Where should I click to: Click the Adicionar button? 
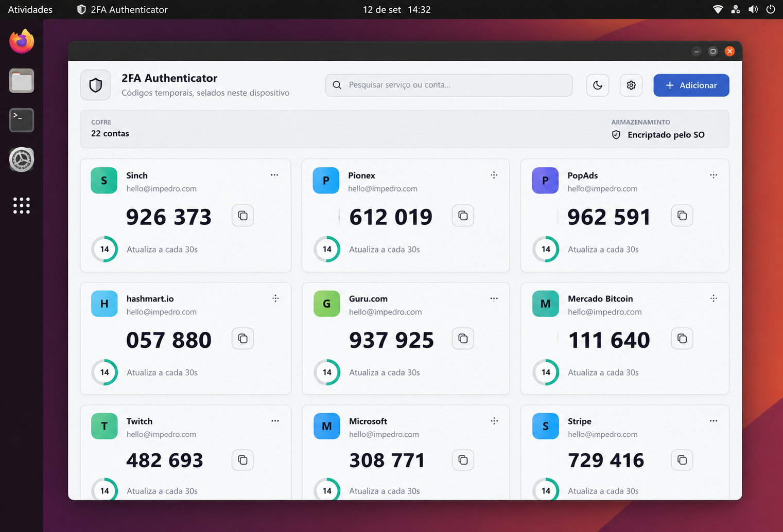(691, 85)
